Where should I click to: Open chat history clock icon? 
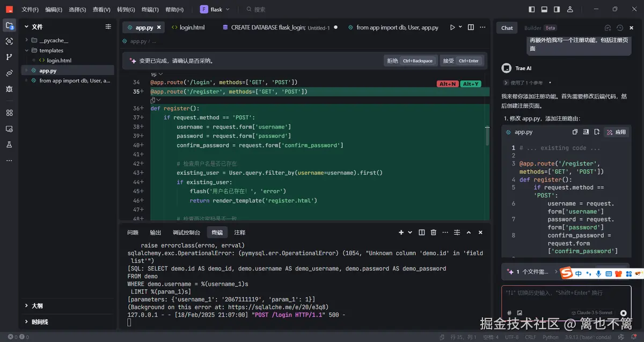pos(620,28)
